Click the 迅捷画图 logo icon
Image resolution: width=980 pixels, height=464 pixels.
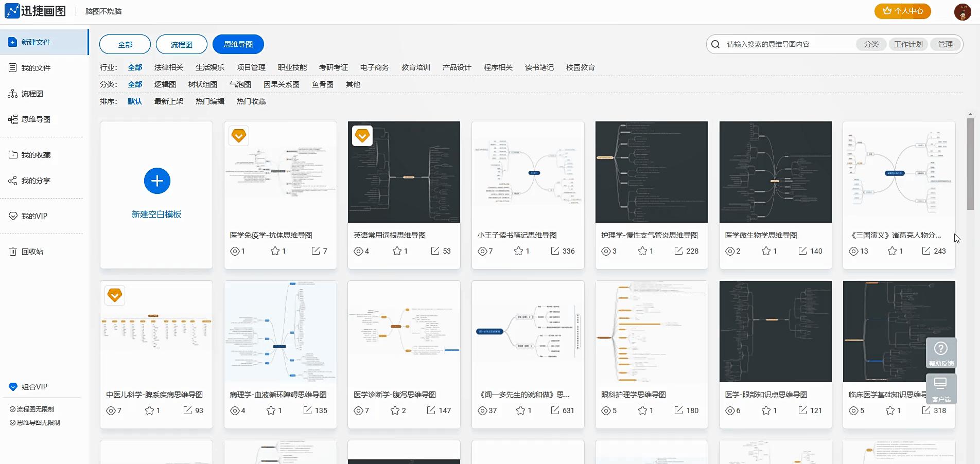point(12,11)
